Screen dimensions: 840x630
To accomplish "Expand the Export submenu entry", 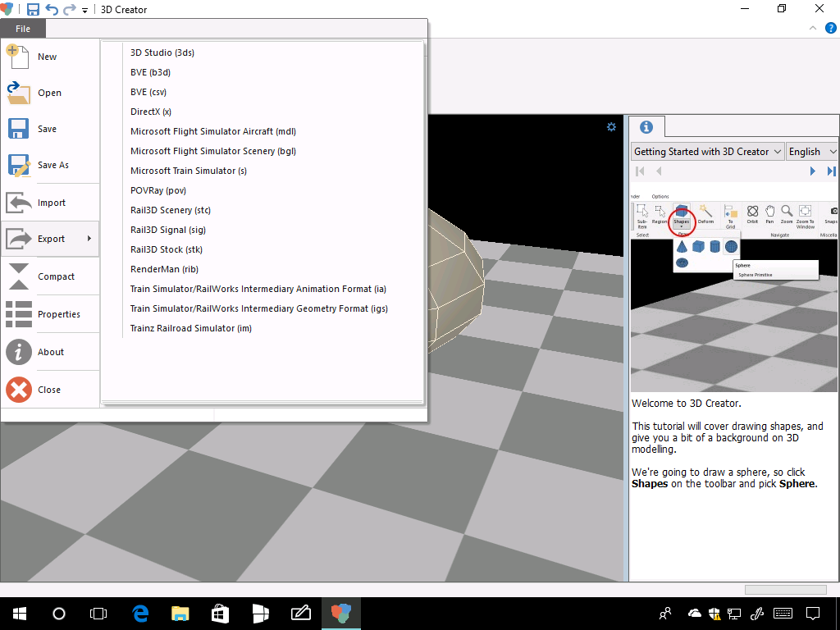I will [x=50, y=239].
